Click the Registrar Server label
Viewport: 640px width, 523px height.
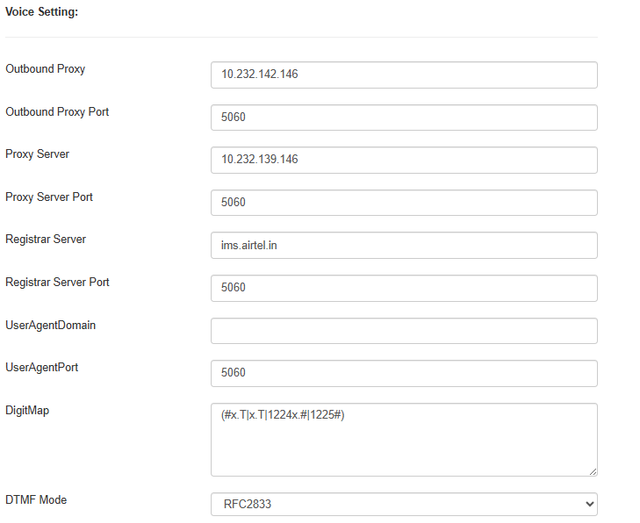46,239
